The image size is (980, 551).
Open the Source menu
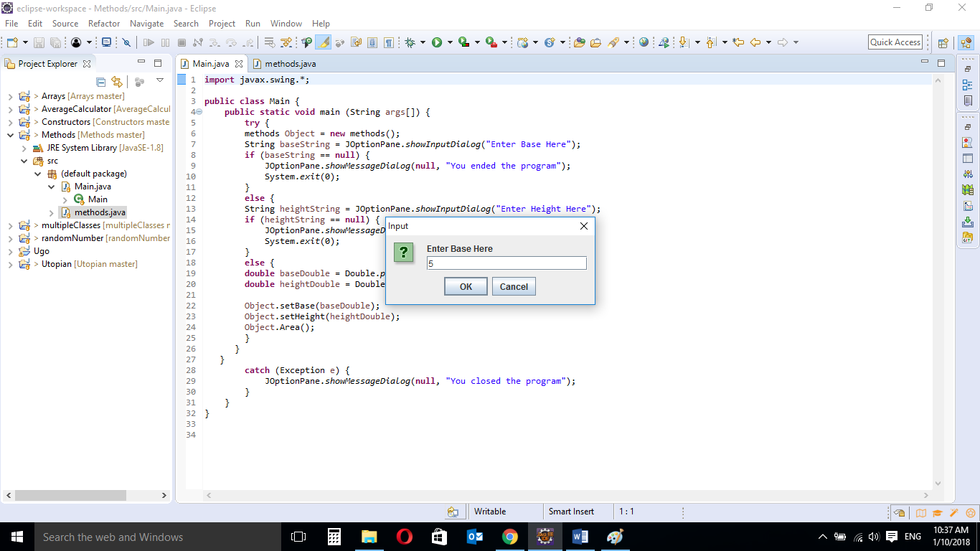(x=65, y=24)
